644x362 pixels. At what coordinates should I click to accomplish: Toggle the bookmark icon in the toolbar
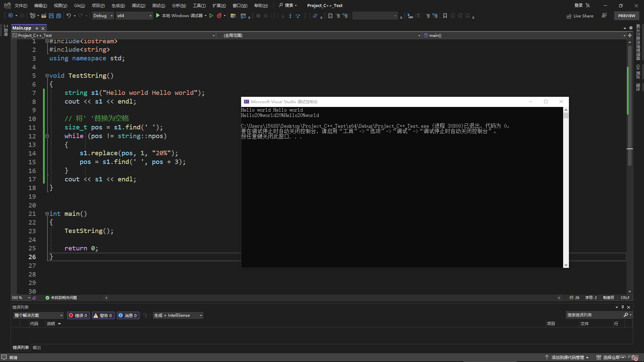445,16
